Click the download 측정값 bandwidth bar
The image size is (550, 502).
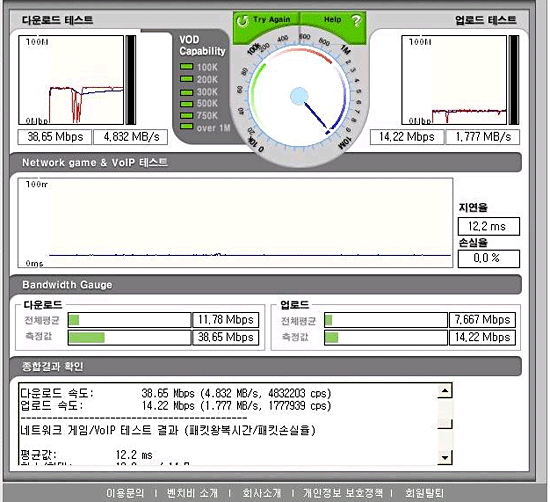pyautogui.click(x=129, y=337)
